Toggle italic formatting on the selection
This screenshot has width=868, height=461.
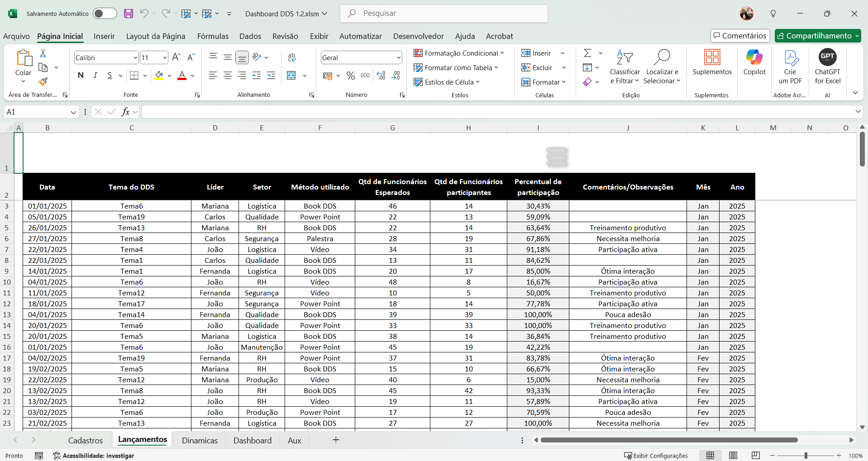95,76
